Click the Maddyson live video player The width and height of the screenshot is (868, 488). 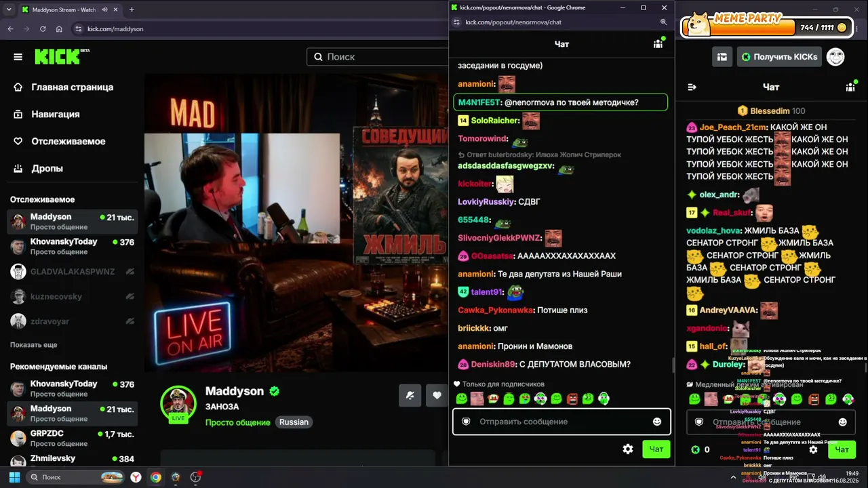pyautogui.click(x=296, y=224)
